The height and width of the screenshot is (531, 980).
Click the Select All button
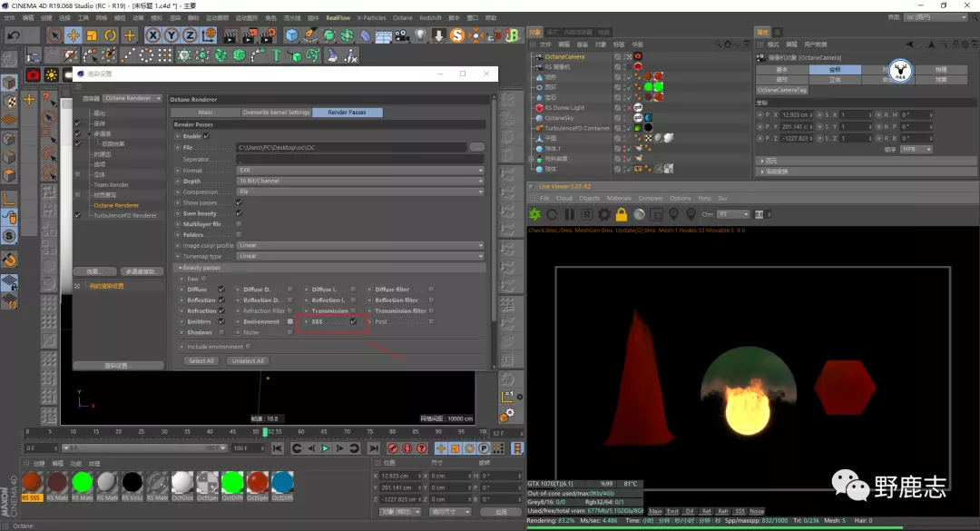click(x=201, y=360)
